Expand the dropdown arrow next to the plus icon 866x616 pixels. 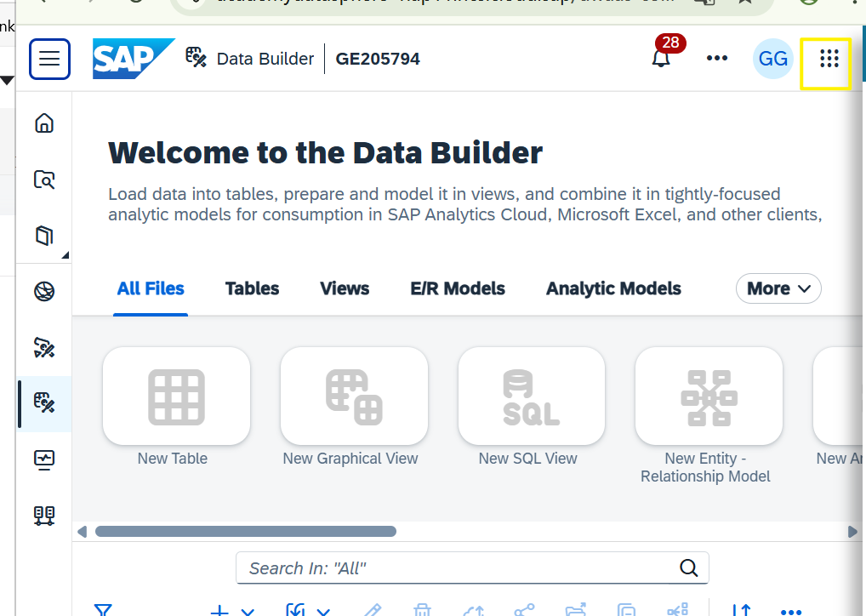(x=248, y=611)
